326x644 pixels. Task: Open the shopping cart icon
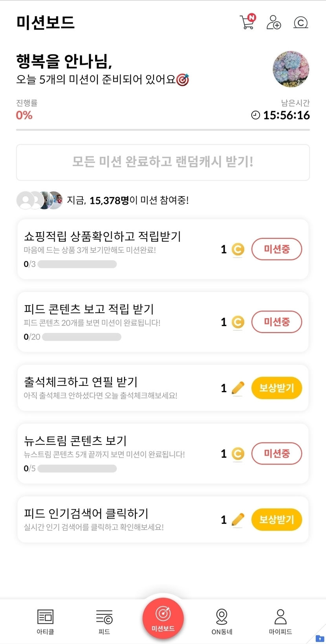click(247, 22)
